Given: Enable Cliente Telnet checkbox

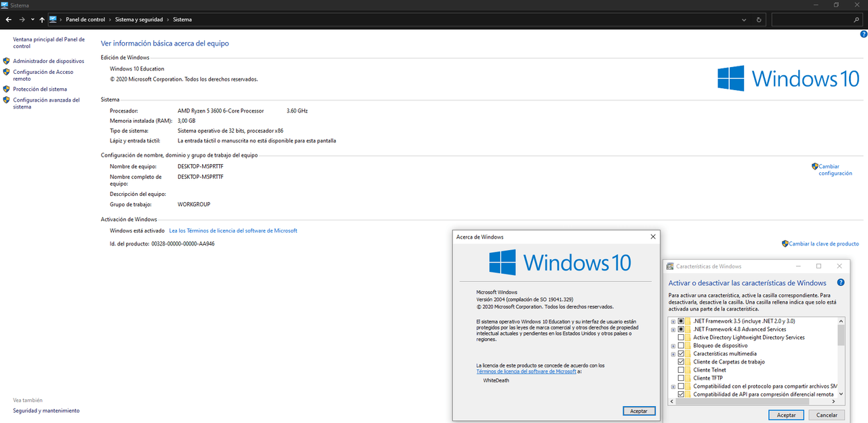Looking at the screenshot, I should [681, 370].
